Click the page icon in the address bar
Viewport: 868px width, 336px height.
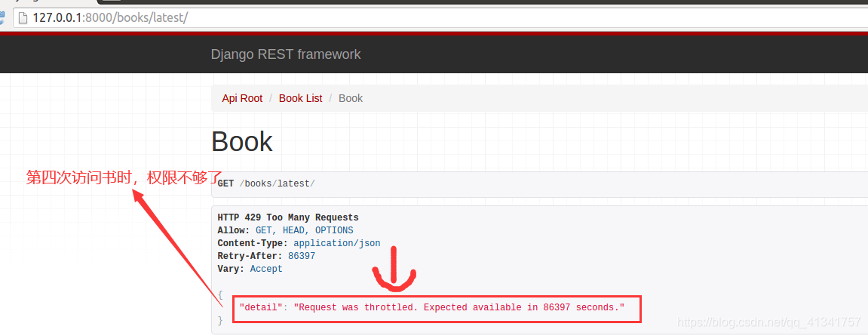coord(22,17)
